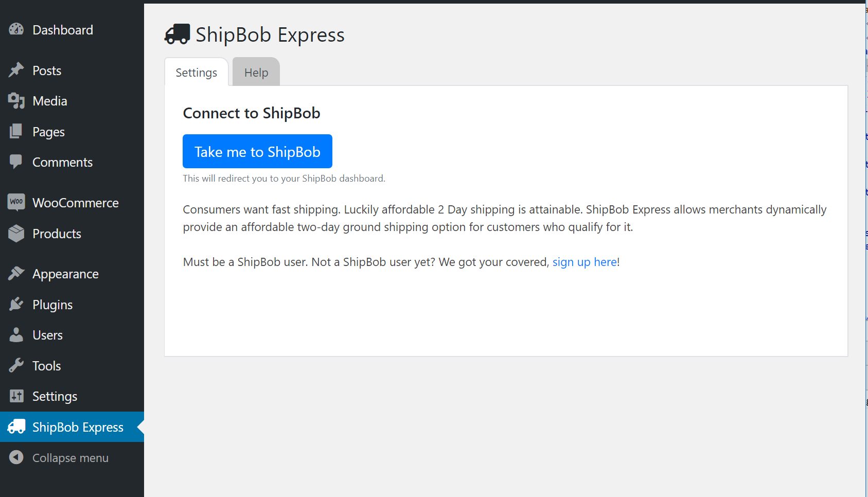868x497 pixels.
Task: Click the Pages document icon
Action: (x=16, y=132)
